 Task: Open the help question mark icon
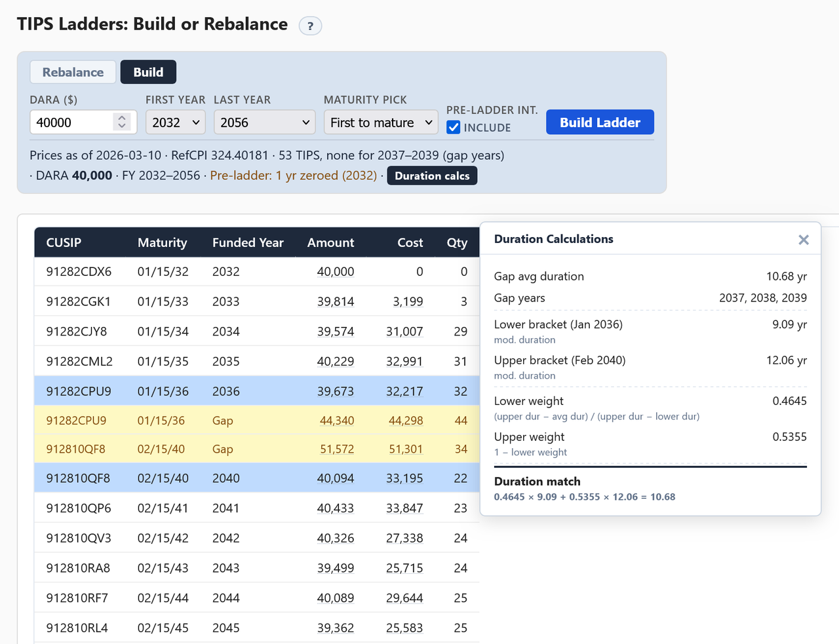pyautogui.click(x=310, y=26)
